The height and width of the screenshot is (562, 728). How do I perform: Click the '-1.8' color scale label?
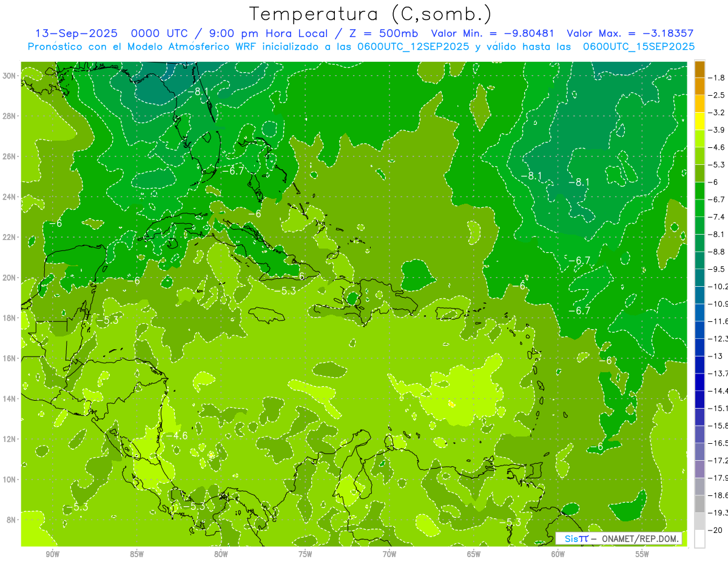click(717, 78)
